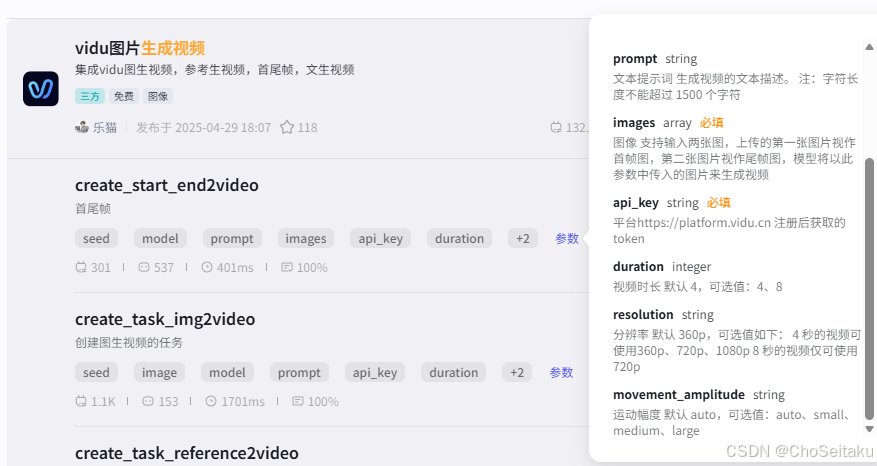Click the duration tag under create_start_end2video
The height and width of the screenshot is (466, 877).
click(x=459, y=238)
